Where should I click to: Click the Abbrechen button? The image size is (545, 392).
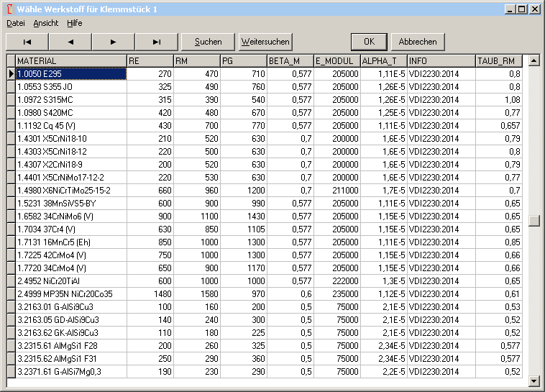(x=418, y=42)
